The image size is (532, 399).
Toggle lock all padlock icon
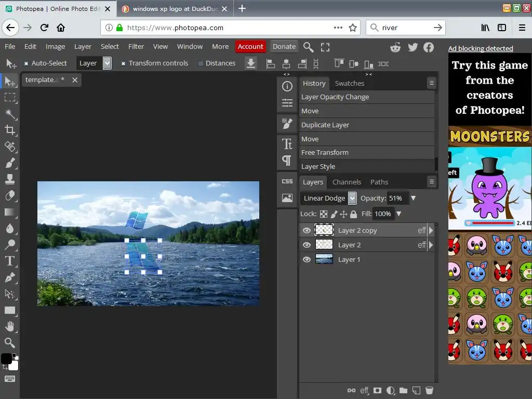tap(353, 214)
